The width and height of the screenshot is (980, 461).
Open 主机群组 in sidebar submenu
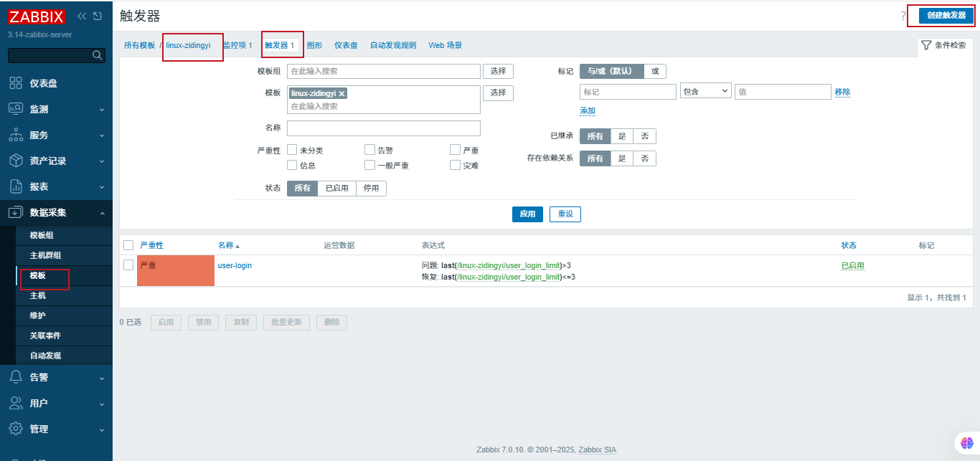[45, 255]
